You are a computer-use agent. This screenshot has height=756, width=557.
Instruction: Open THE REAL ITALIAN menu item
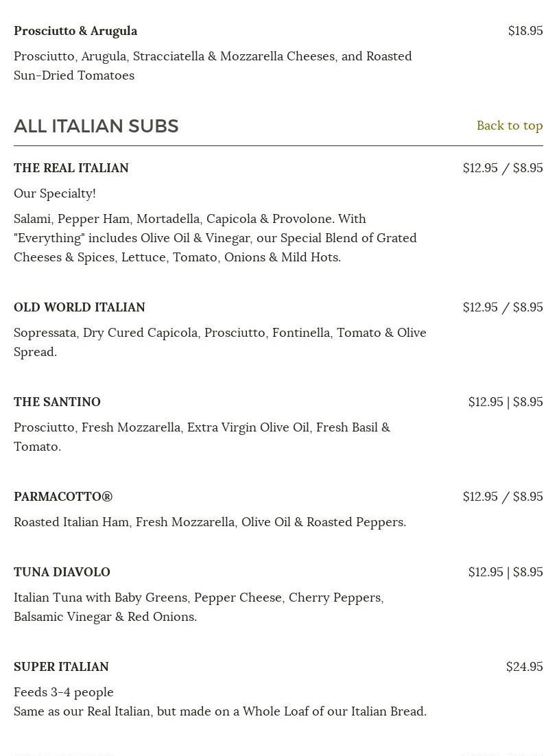coord(71,168)
